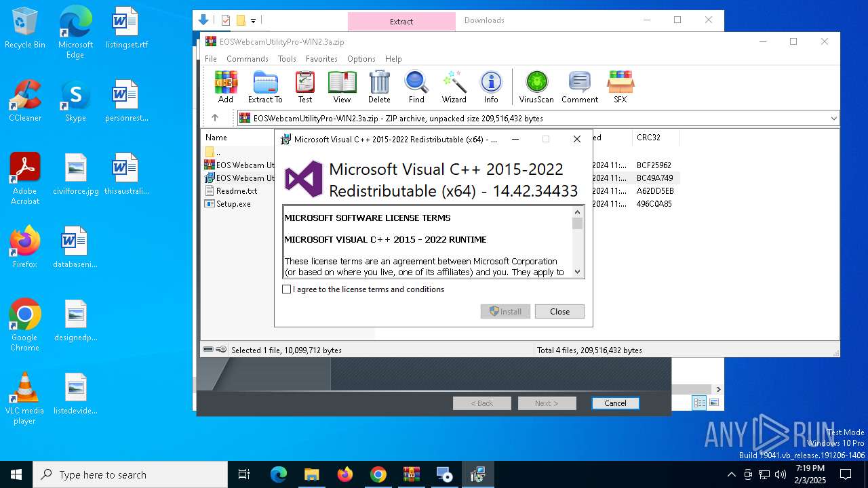Screen dimensions: 868x488
Task: Show hidden system tray icons
Action: point(731,474)
